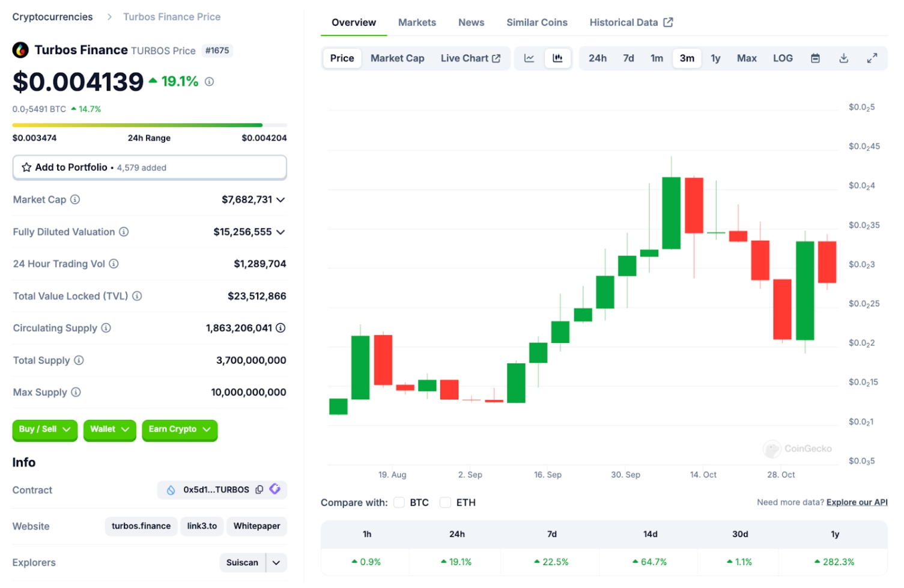Open the Suiscan explorers dropdown arrow
The width and height of the screenshot is (904, 588).
[276, 562]
